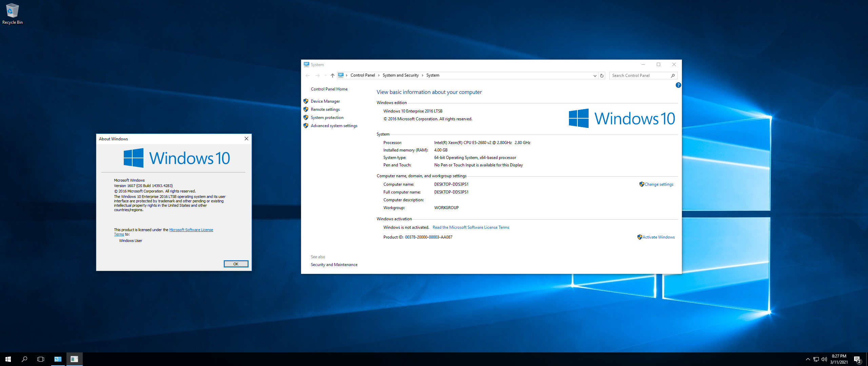Click the Intel Xeon processor value
This screenshot has height=366, width=868.
click(x=482, y=143)
